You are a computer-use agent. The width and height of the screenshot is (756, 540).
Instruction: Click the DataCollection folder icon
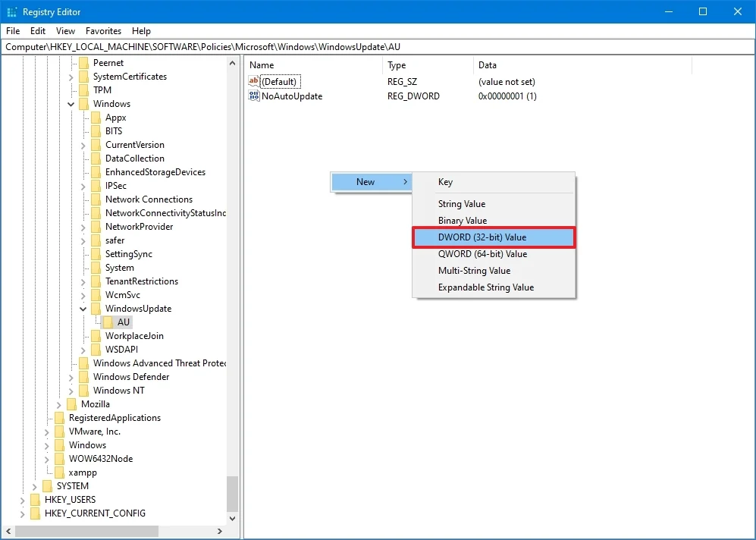pos(96,159)
